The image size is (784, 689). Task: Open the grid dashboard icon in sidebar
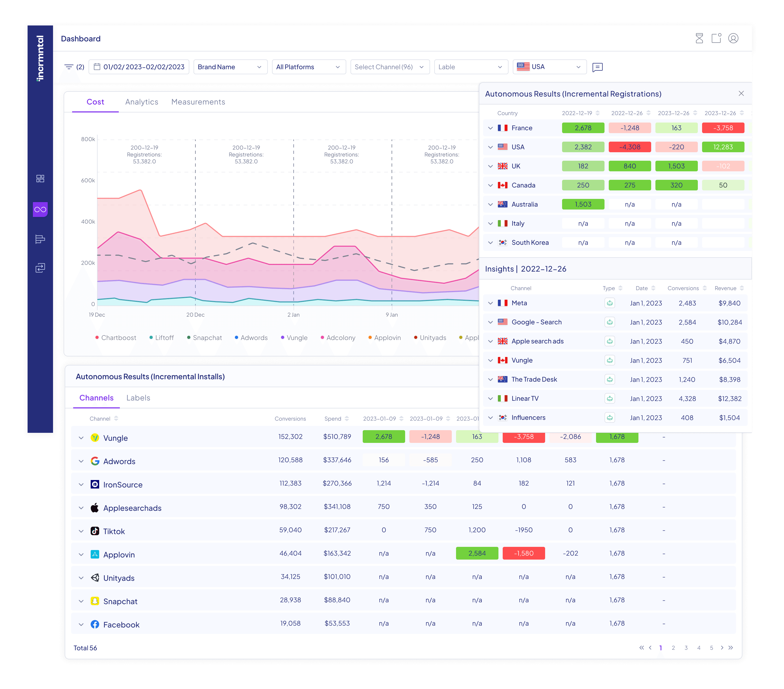(40, 178)
